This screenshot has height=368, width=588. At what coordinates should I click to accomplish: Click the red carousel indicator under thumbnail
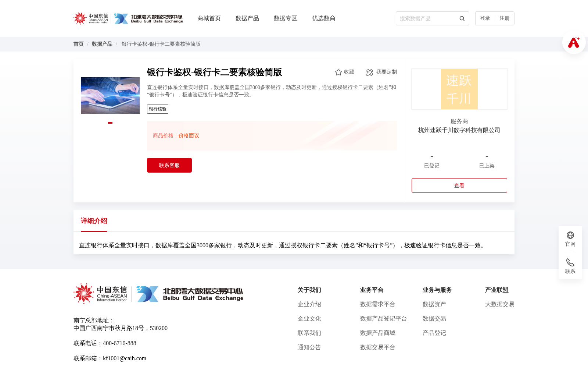[x=110, y=123]
